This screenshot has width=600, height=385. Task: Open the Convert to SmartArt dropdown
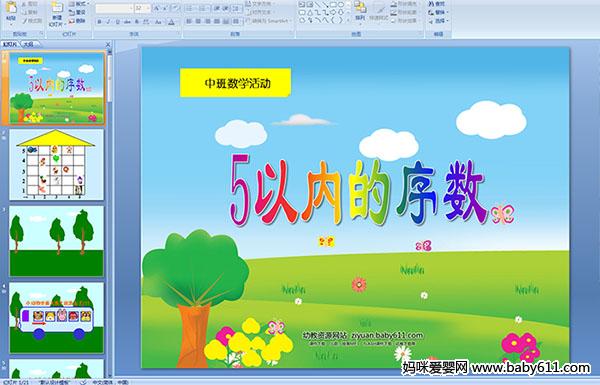[269, 21]
